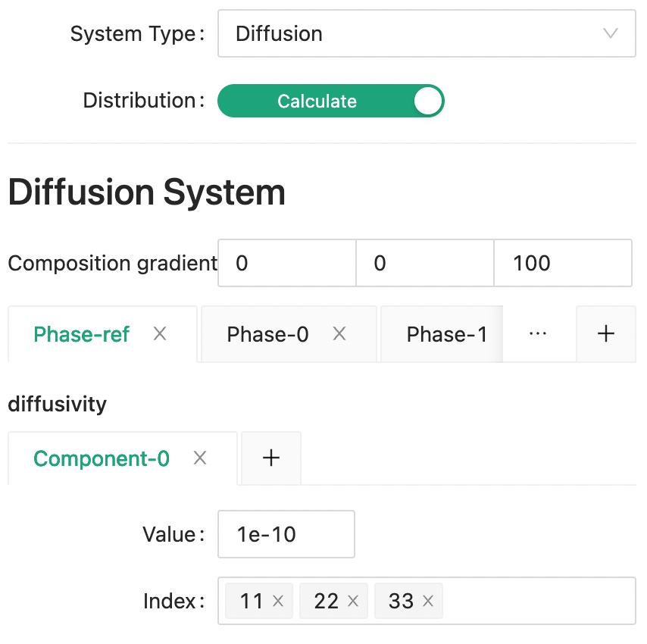The image size is (647, 644).
Task: Click the System Type dropdown arrow
Action: [610, 33]
